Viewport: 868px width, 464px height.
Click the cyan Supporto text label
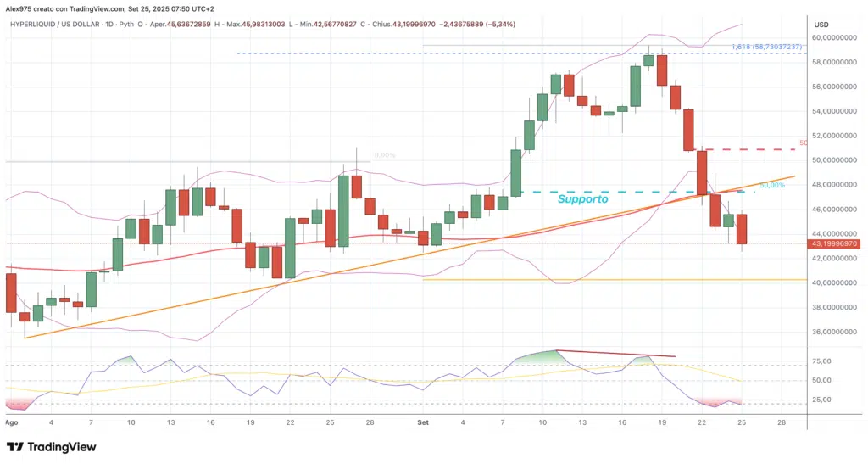[x=582, y=199]
